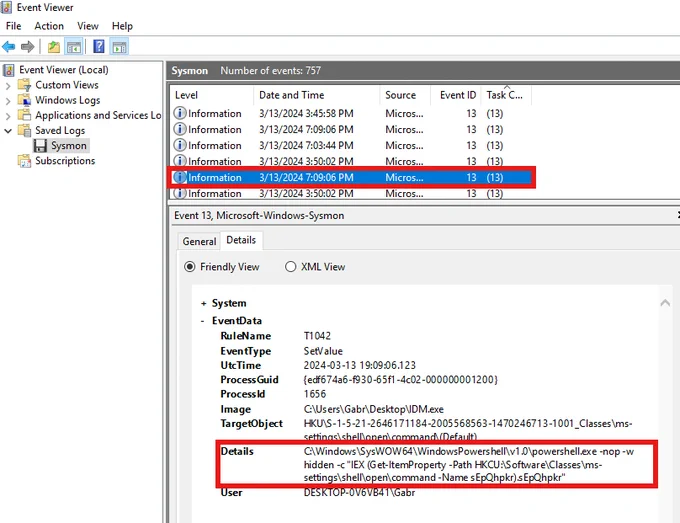Click the ProcessId value 1656

(315, 394)
